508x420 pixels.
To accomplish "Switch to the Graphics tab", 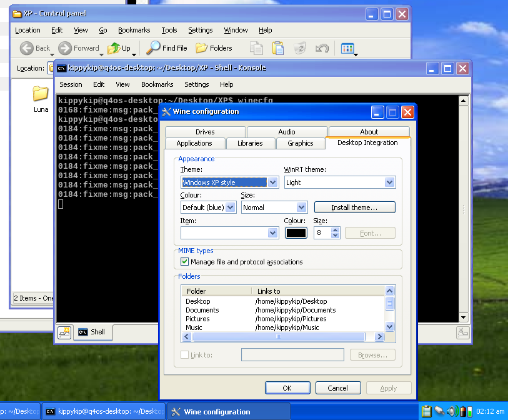I will pyautogui.click(x=300, y=143).
